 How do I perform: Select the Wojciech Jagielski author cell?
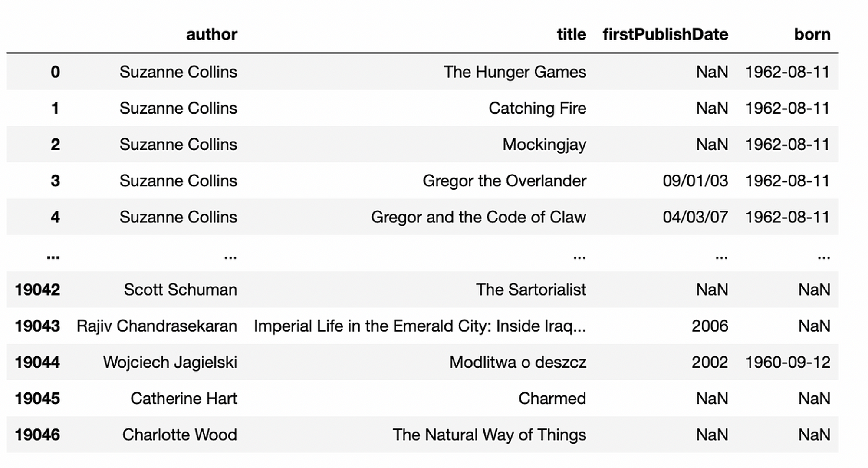pos(170,362)
